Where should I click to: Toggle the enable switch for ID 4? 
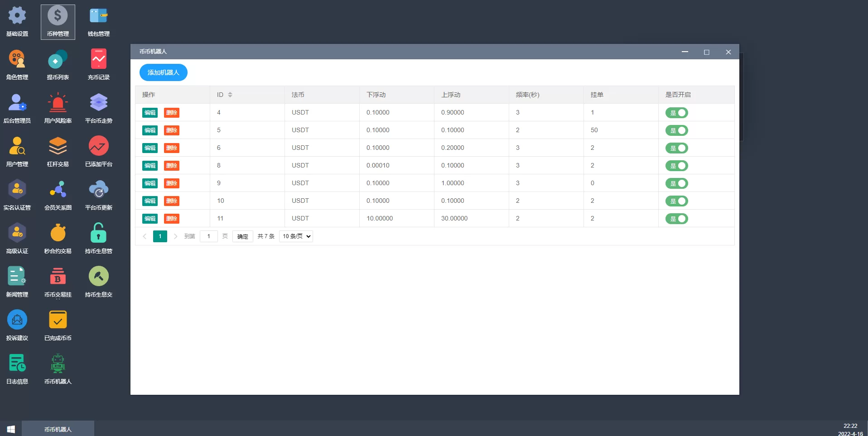point(676,113)
